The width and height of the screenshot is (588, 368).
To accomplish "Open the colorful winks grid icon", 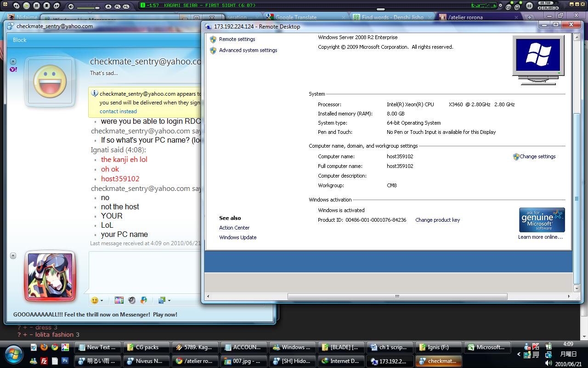I will click(x=119, y=300).
